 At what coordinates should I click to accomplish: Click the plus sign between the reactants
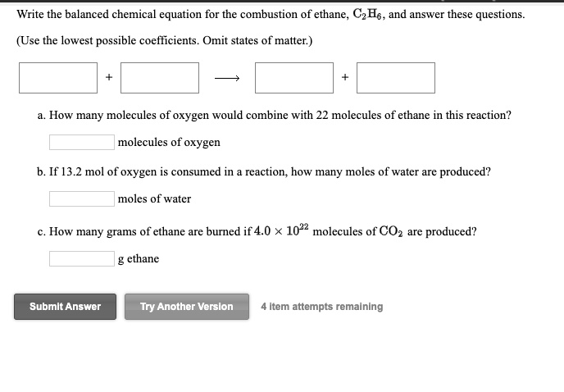tap(109, 78)
